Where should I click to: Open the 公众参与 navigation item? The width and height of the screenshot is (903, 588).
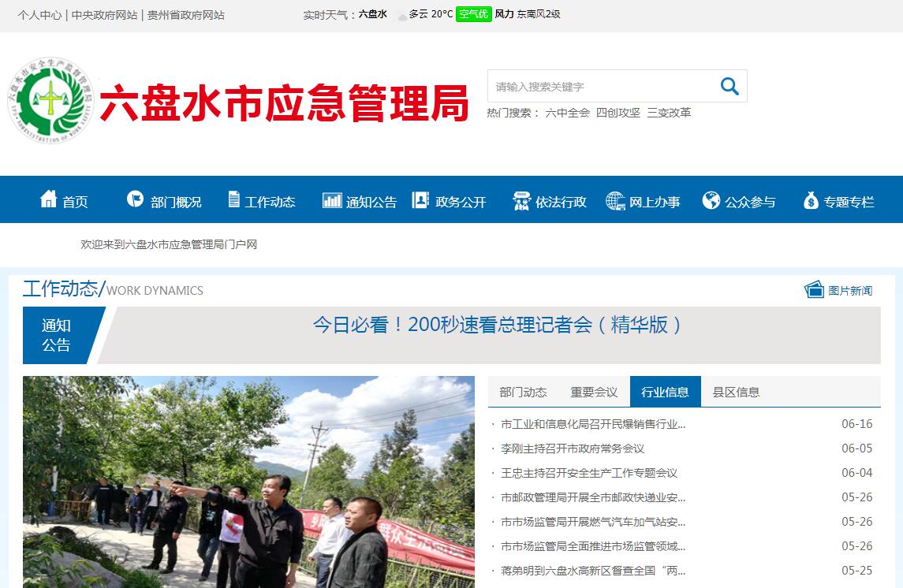click(x=750, y=202)
